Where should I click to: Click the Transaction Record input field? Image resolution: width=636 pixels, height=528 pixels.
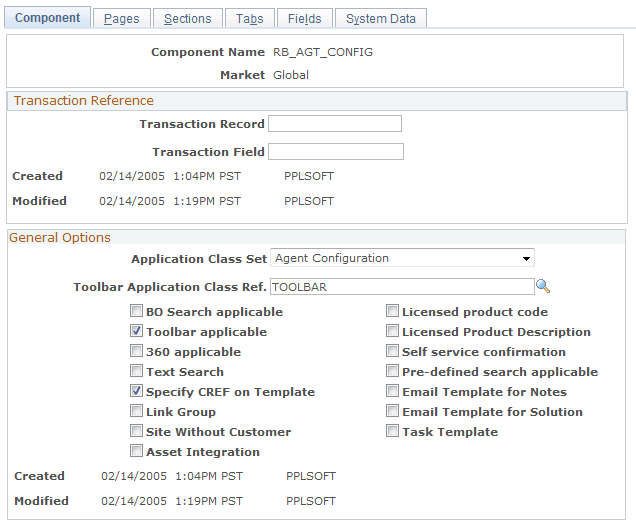click(335, 124)
